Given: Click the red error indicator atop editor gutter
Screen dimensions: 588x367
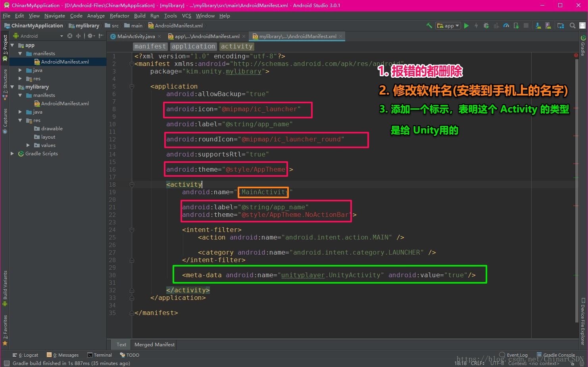Looking at the screenshot, I should 576,55.
